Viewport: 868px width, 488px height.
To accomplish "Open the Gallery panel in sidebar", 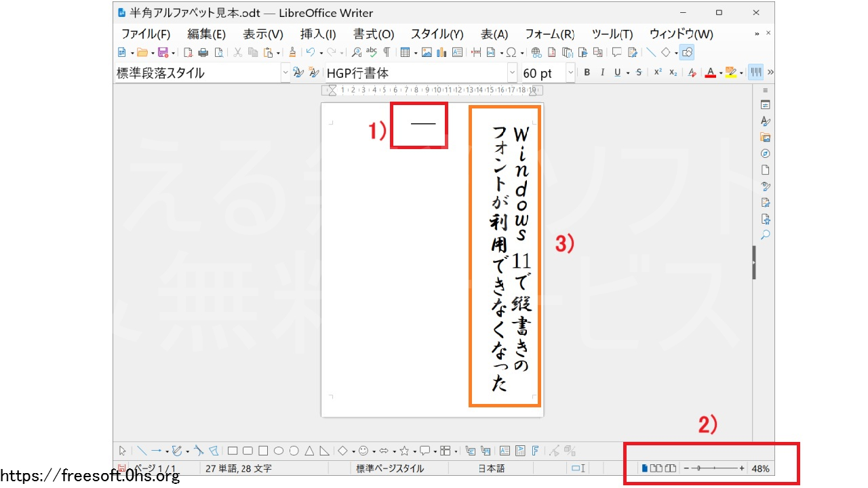I will 766,138.
